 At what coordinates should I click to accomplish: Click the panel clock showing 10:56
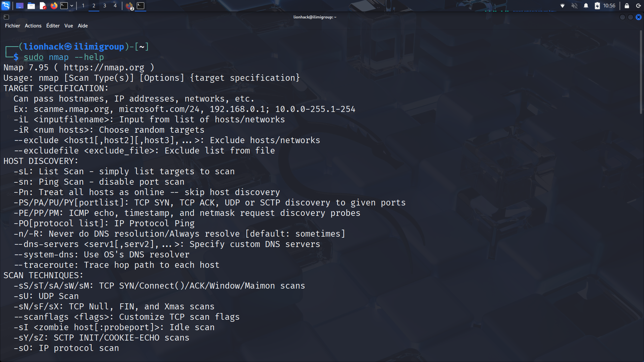pyautogui.click(x=609, y=6)
